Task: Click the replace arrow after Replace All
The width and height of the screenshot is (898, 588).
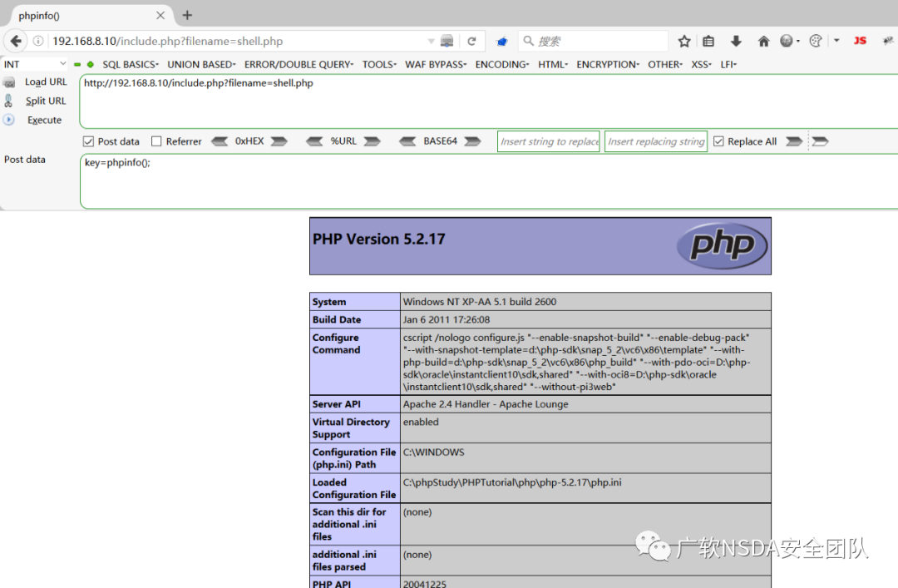Action: pyautogui.click(x=794, y=141)
